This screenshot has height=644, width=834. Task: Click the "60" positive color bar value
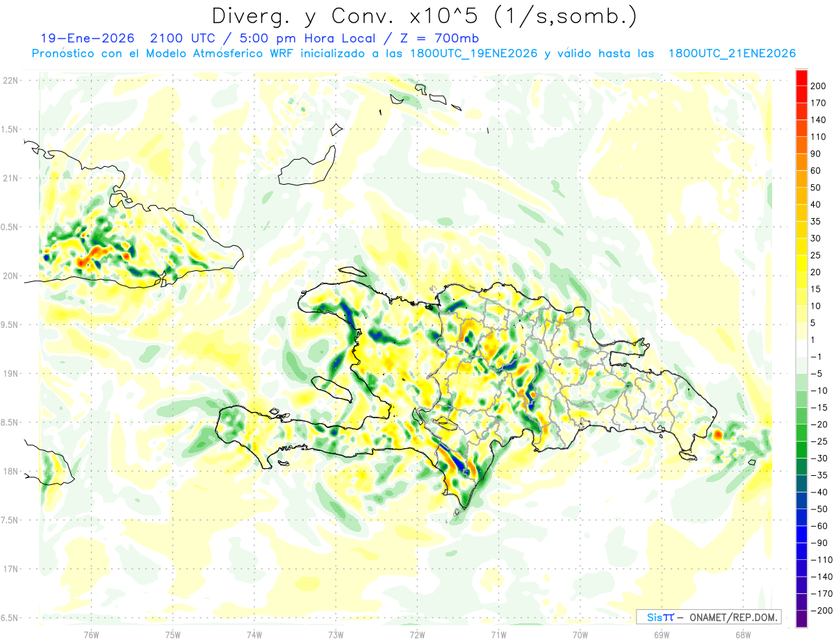click(816, 171)
